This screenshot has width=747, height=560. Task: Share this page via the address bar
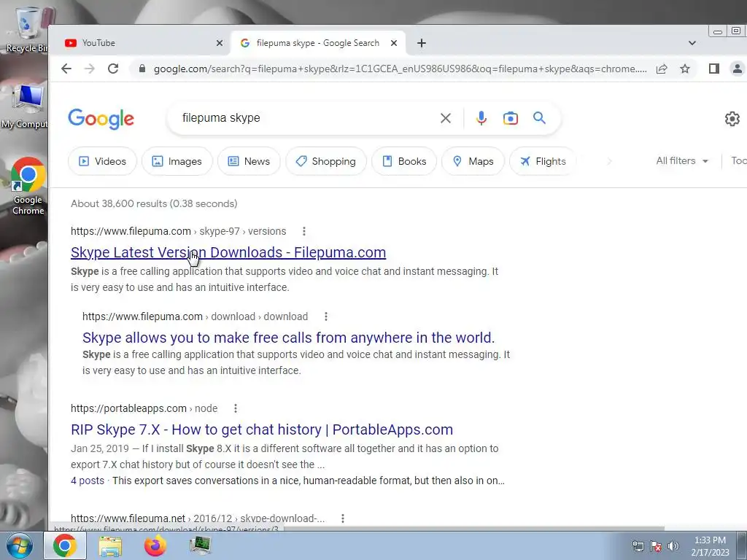click(661, 69)
